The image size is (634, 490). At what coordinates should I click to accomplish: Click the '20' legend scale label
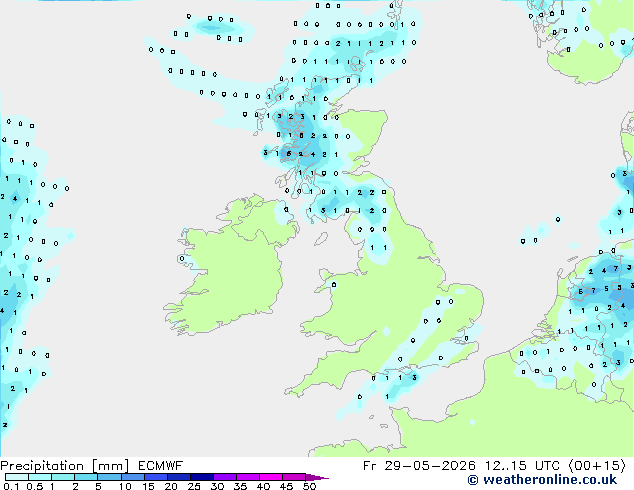[x=171, y=486]
